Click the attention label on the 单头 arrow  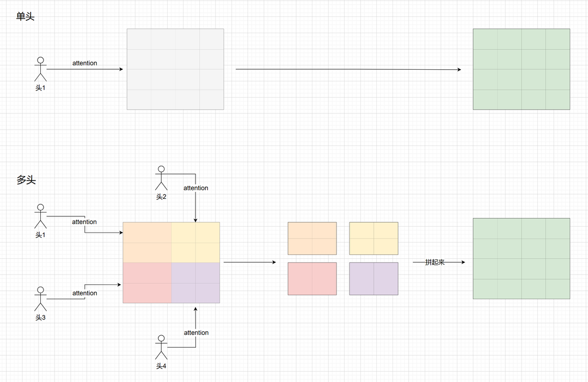[x=84, y=63]
